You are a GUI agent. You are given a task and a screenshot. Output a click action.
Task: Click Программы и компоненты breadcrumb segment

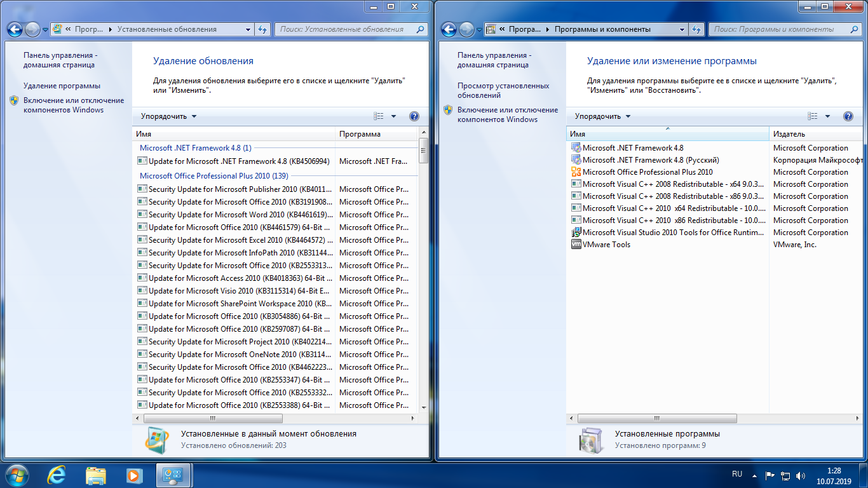click(x=602, y=29)
